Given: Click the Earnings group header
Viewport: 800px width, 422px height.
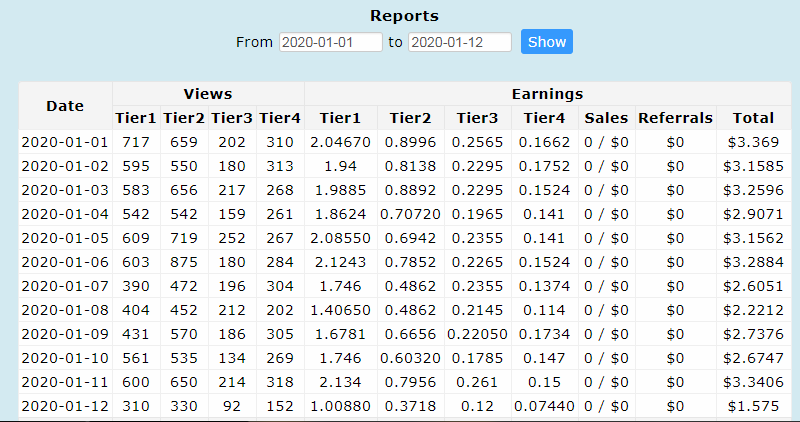Looking at the screenshot, I should [x=547, y=94].
